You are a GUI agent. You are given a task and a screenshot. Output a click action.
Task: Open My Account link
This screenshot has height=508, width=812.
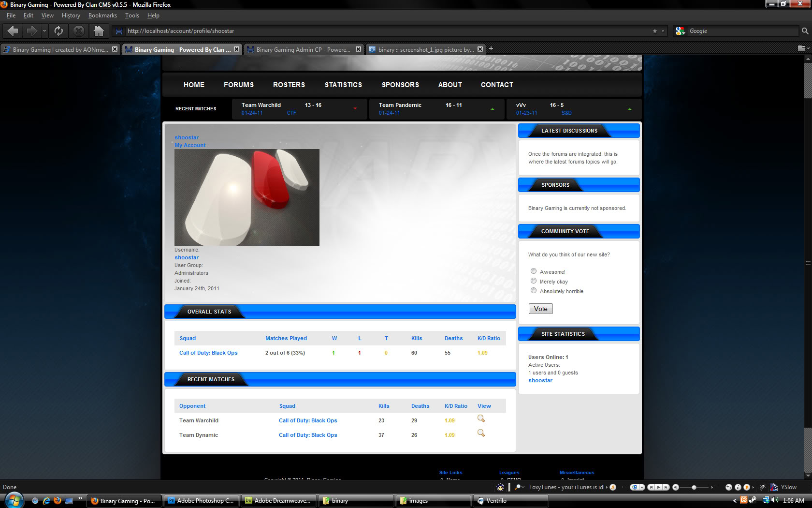click(x=190, y=145)
